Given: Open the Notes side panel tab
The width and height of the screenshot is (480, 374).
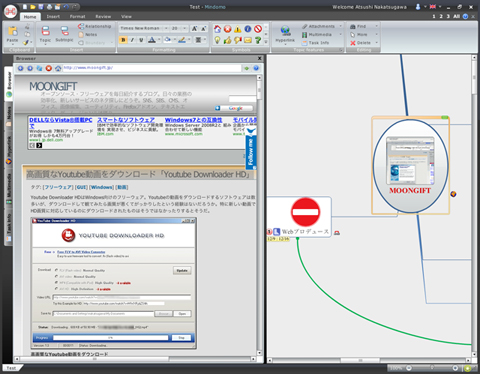Looking at the screenshot, I should 9,116.
